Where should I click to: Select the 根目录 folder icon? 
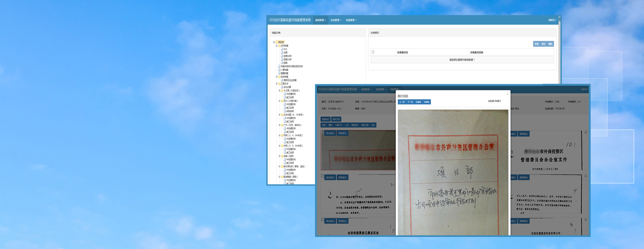(277, 42)
